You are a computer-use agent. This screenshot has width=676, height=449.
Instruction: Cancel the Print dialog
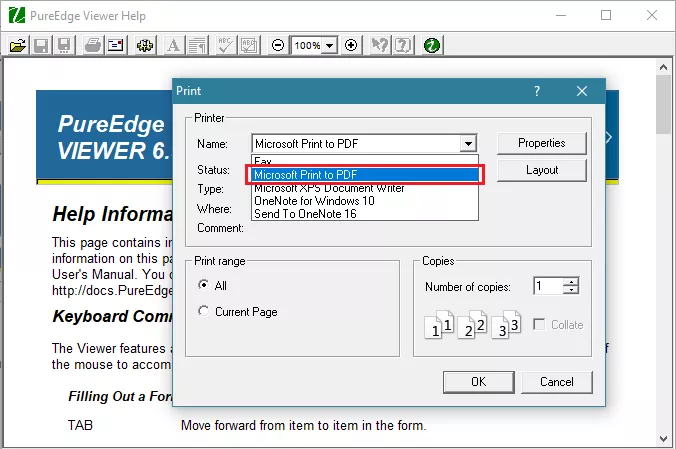point(557,382)
